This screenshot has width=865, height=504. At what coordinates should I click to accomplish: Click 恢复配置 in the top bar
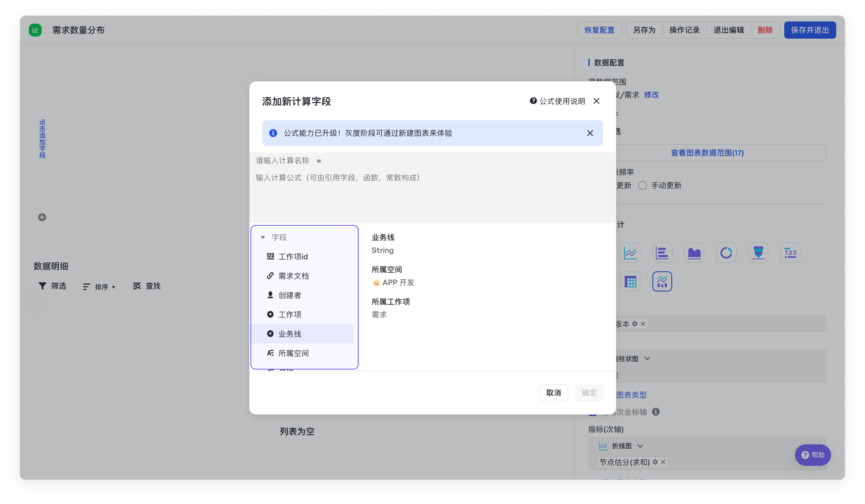[600, 30]
